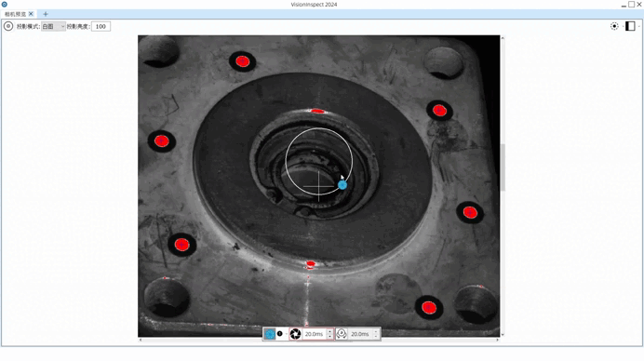644x361 pixels.
Task: Open the projection mode dropdown showing 白图
Action: tap(53, 26)
